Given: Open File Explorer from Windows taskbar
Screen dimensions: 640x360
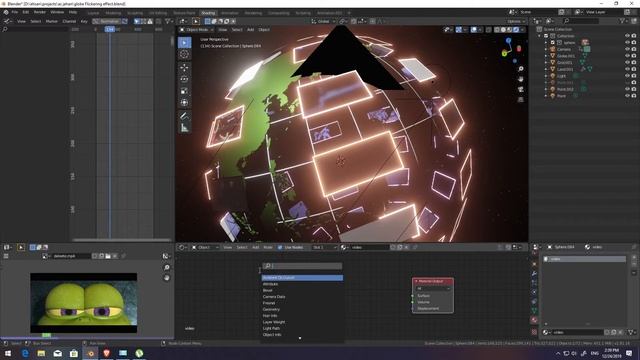Looking at the screenshot, I should click(x=41, y=353).
